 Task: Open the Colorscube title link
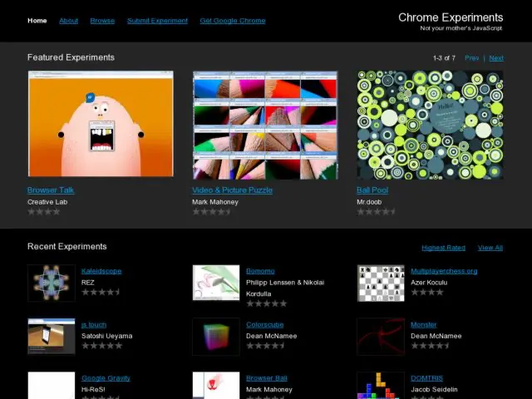264,325
